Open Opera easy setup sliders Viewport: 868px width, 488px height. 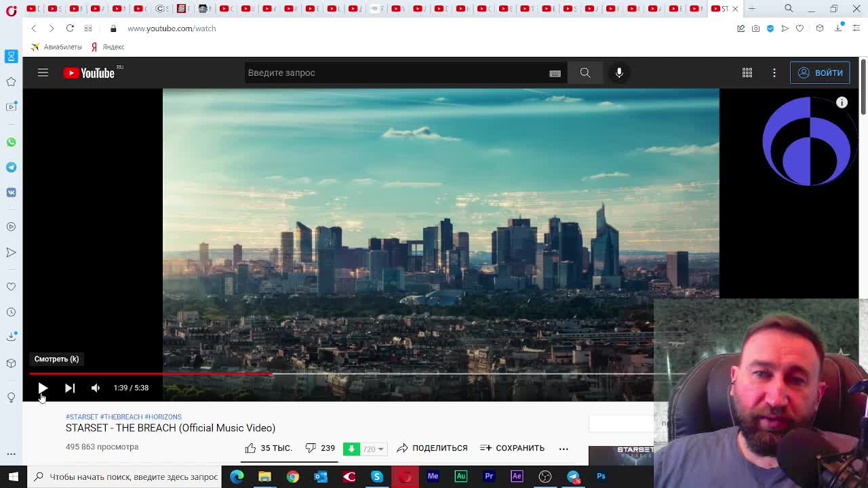tap(856, 28)
